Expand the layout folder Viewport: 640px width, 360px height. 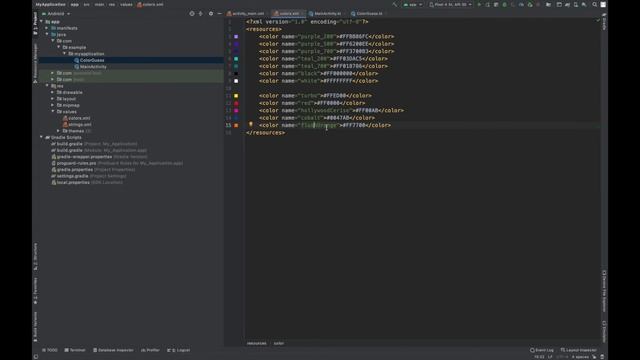tap(53, 99)
